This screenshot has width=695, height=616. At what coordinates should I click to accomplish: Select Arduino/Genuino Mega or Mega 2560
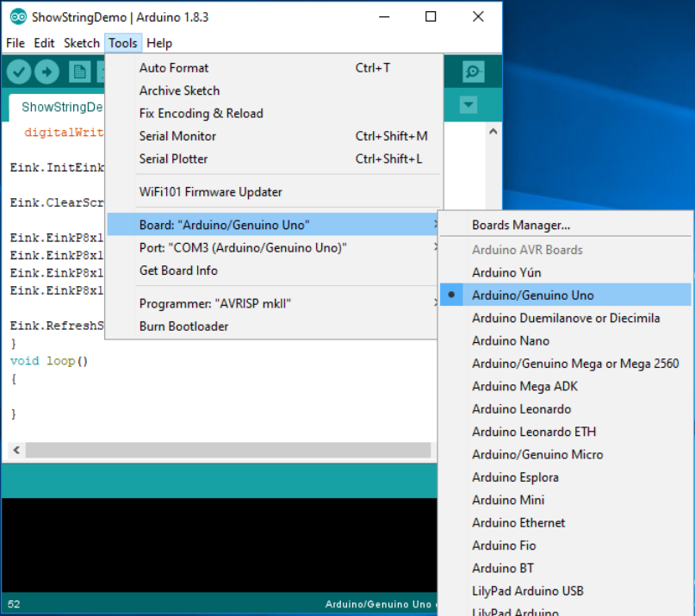click(565, 364)
